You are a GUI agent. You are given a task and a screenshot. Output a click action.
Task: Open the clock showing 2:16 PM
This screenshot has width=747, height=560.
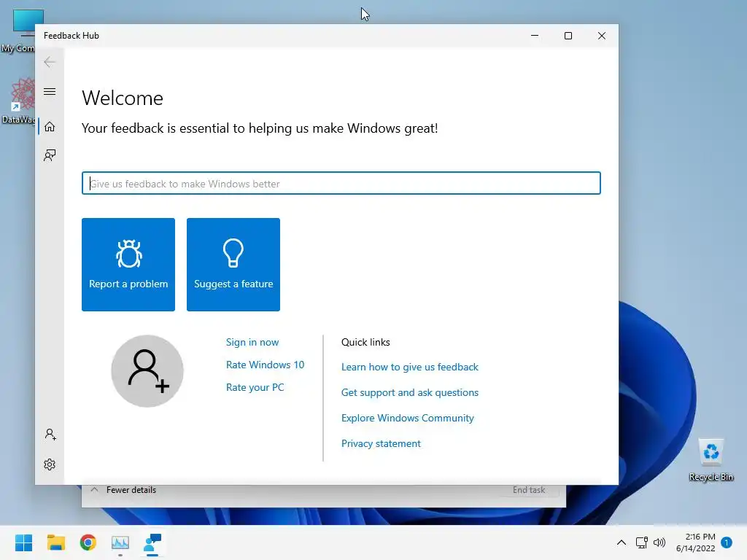tap(695, 542)
